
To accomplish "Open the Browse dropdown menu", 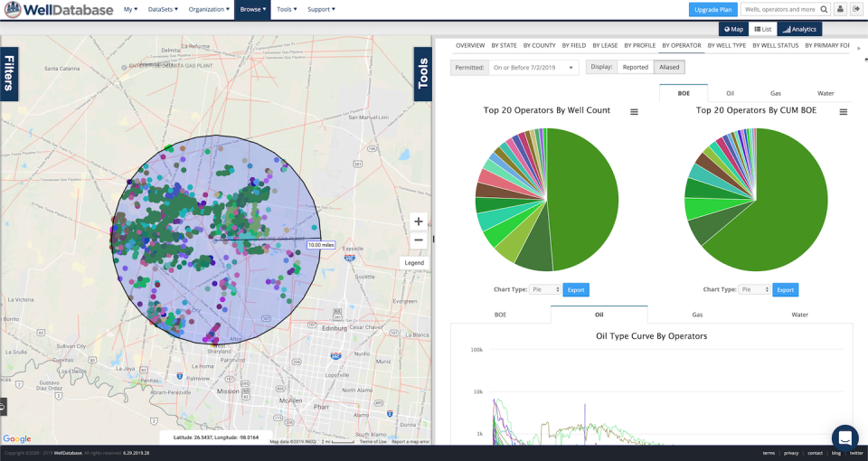I will pyautogui.click(x=252, y=9).
